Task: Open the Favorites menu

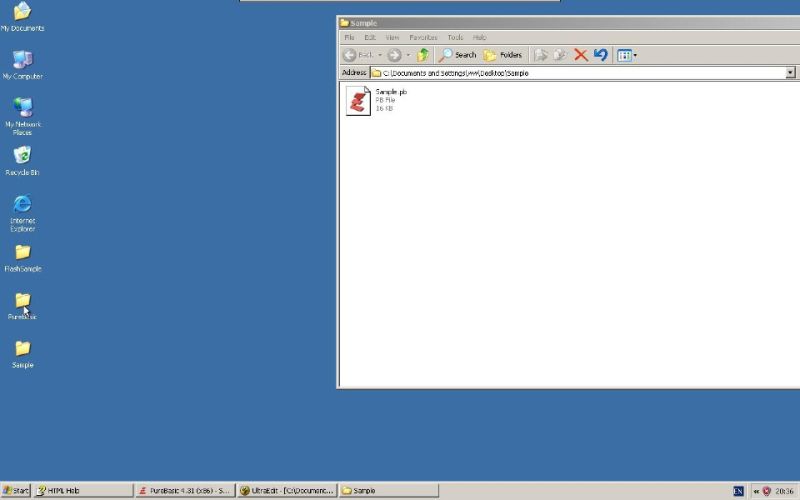Action: click(423, 38)
